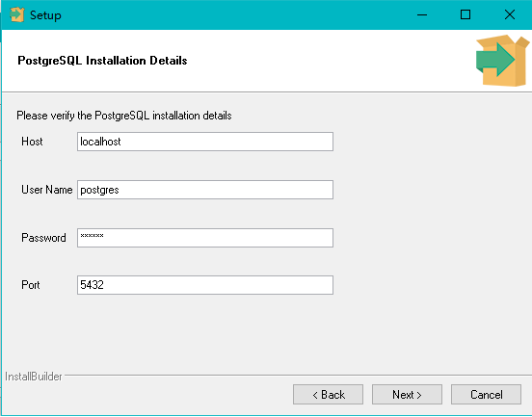The height and width of the screenshot is (417, 532).
Task: Click the Host label
Action: click(x=32, y=142)
